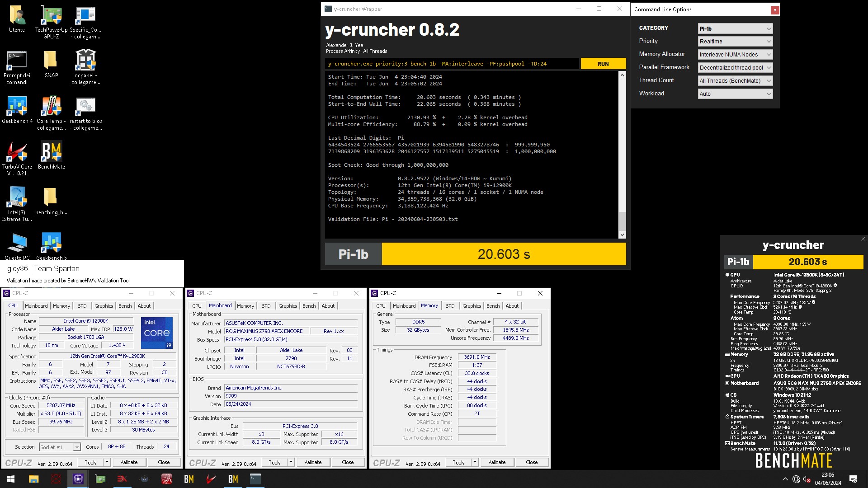868x488 pixels.
Task: Expand Tools arrow in CPU-Z Memory window
Action: tap(475, 462)
